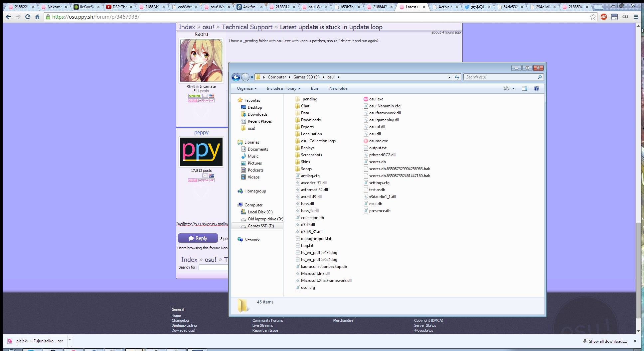Go back in Chrome browser history
The image size is (644, 351).
9,17
